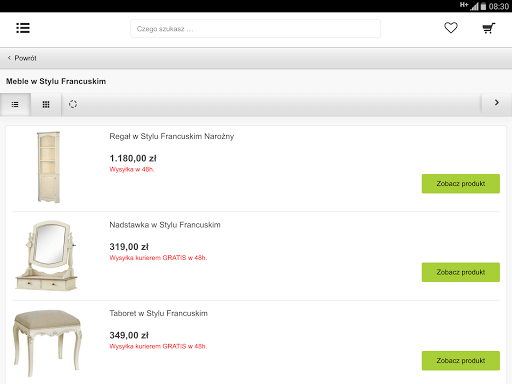
Task: Open the vanity mirror thumbnail image
Action: pos(46,256)
